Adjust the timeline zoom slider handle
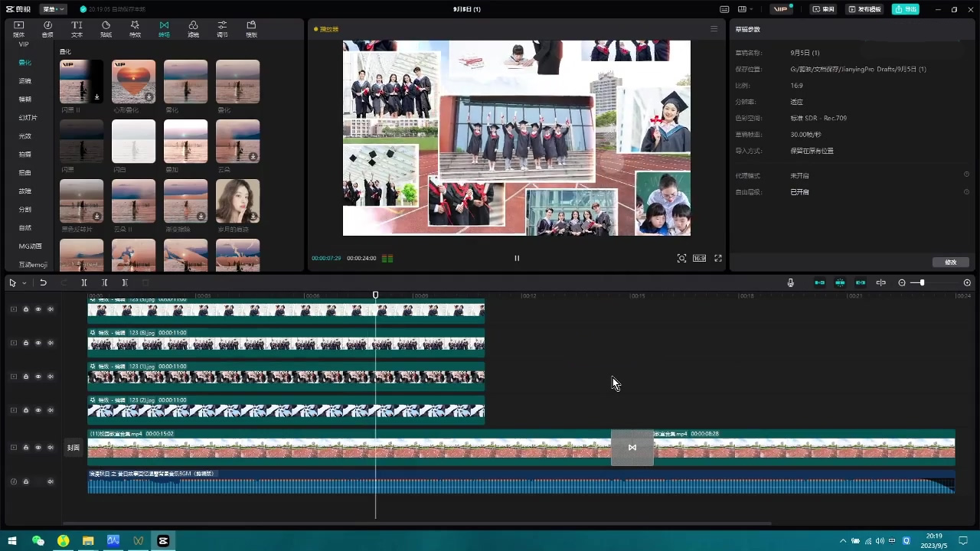The image size is (980, 551). click(922, 282)
